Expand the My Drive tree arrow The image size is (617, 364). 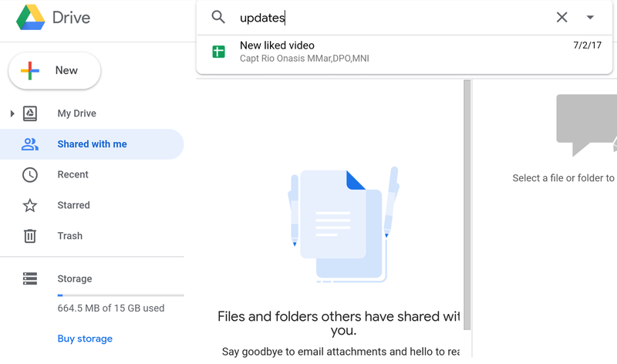12,113
